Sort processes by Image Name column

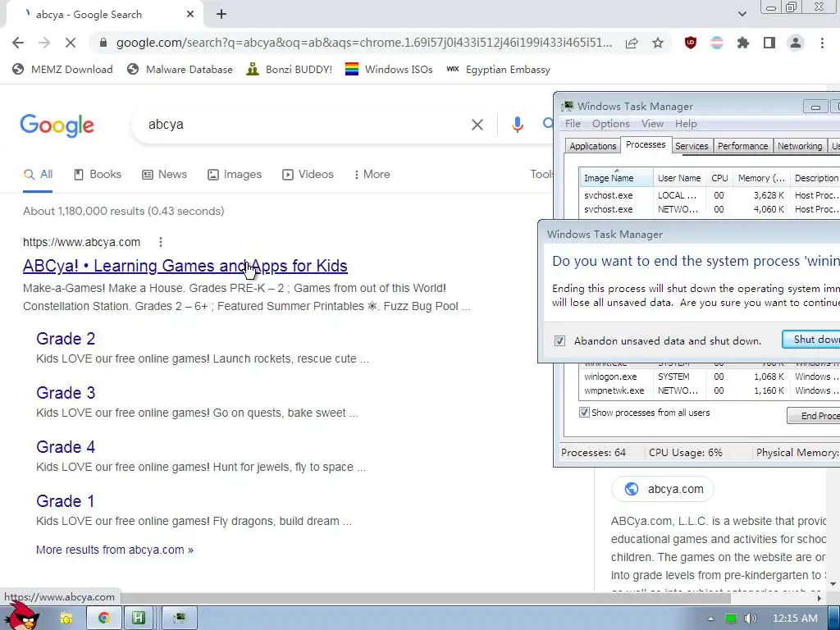616,178
